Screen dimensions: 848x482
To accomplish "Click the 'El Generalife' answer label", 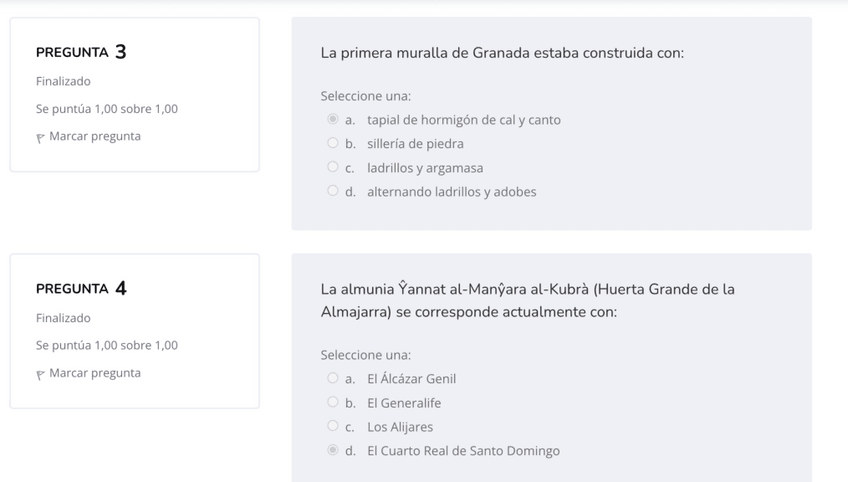I will pos(403,403).
